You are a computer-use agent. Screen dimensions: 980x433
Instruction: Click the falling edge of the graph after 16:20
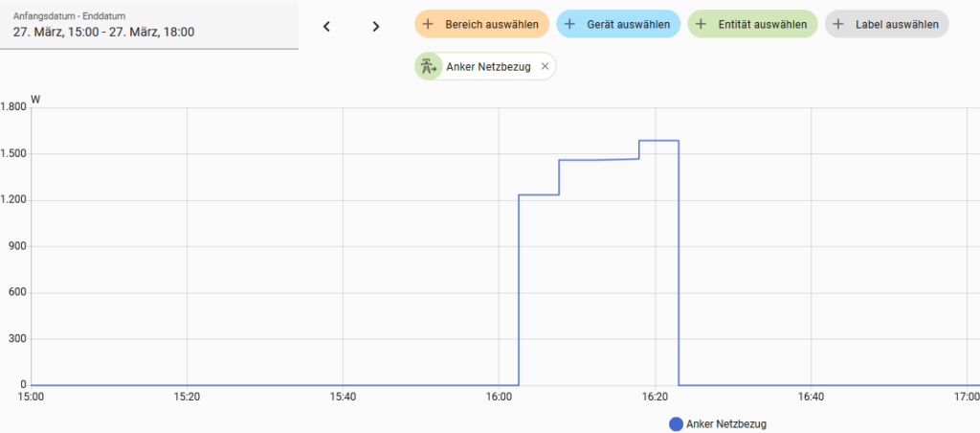pyautogui.click(x=679, y=268)
